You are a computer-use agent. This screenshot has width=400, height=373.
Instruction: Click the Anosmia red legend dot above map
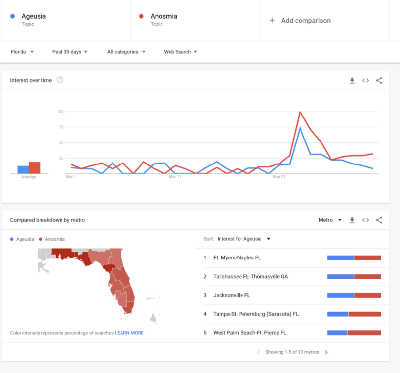click(x=41, y=239)
